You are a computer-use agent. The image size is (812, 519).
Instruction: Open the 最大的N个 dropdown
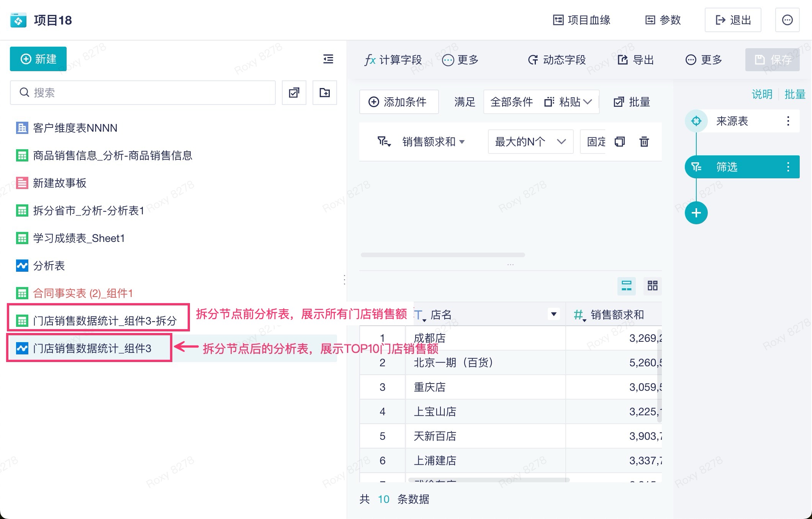[530, 142]
